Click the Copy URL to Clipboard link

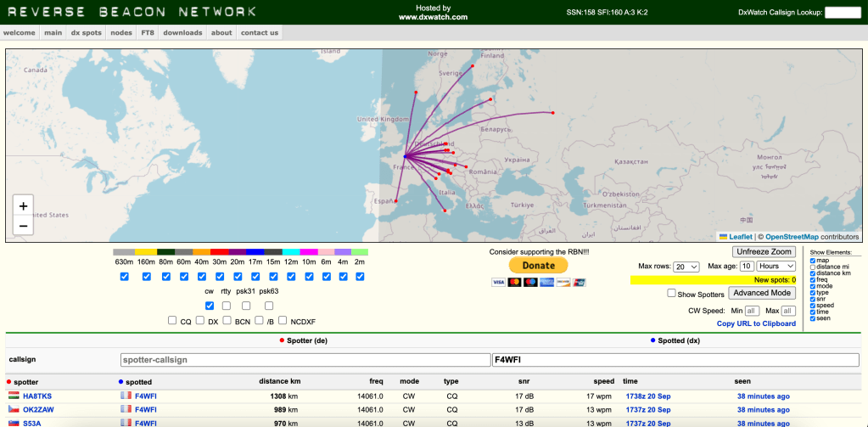click(x=756, y=323)
